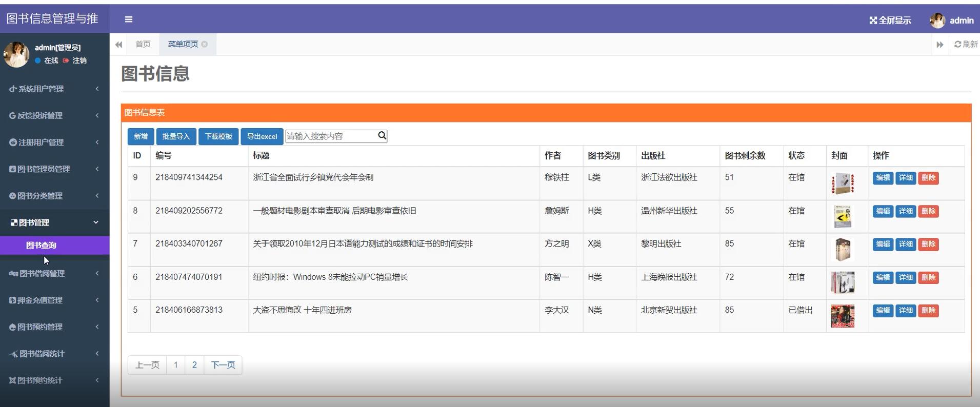
Task: Go to previous page 上一页
Action: [147, 365]
